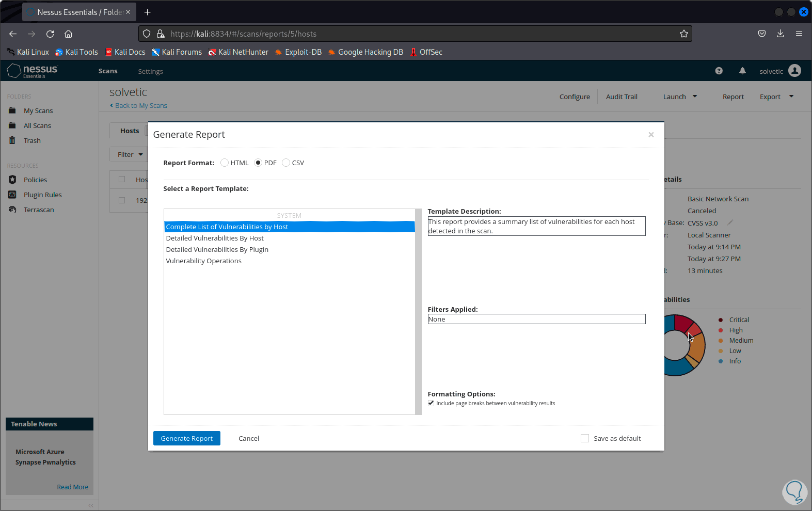Collapse the sidebar with the double chevron
Screen dimensions: 812x511
tap(91, 505)
